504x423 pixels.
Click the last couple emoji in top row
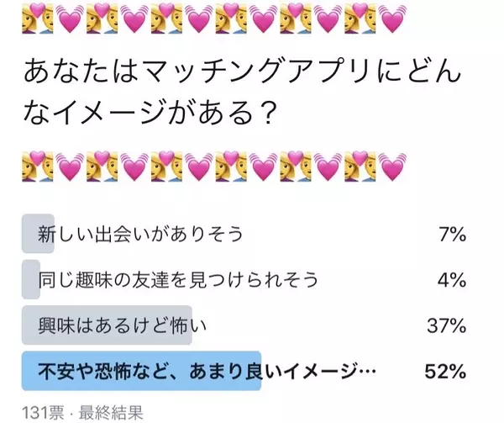click(x=361, y=19)
